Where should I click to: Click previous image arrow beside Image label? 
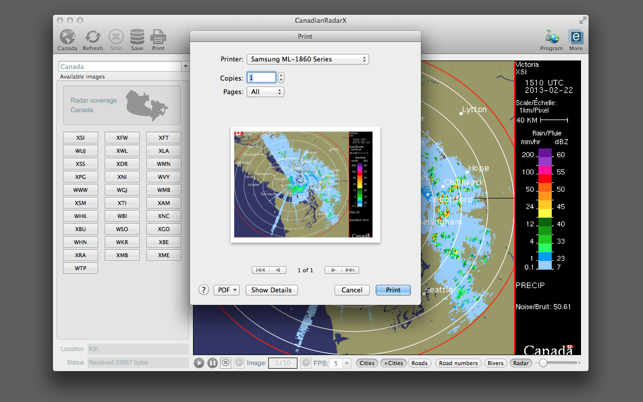(x=239, y=363)
